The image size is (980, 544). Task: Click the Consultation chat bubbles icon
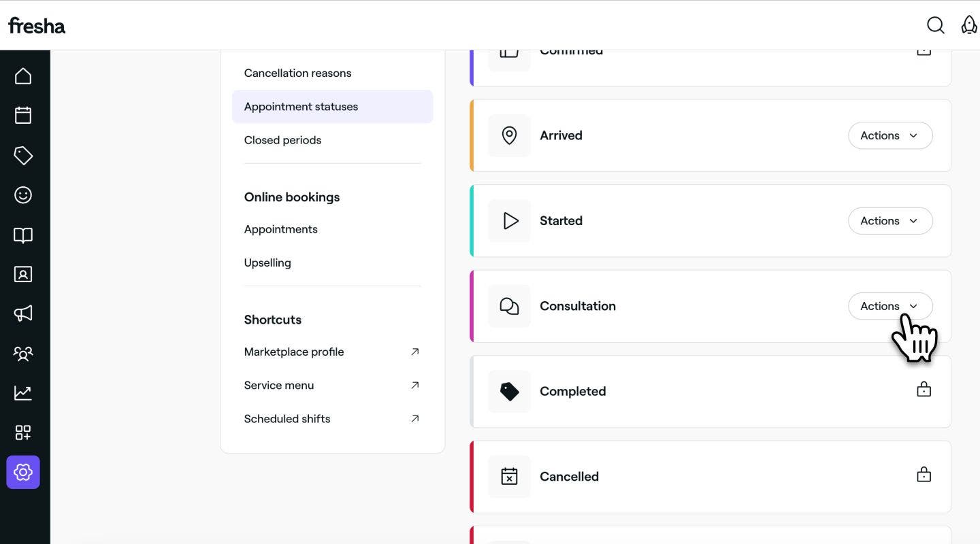[x=509, y=306]
